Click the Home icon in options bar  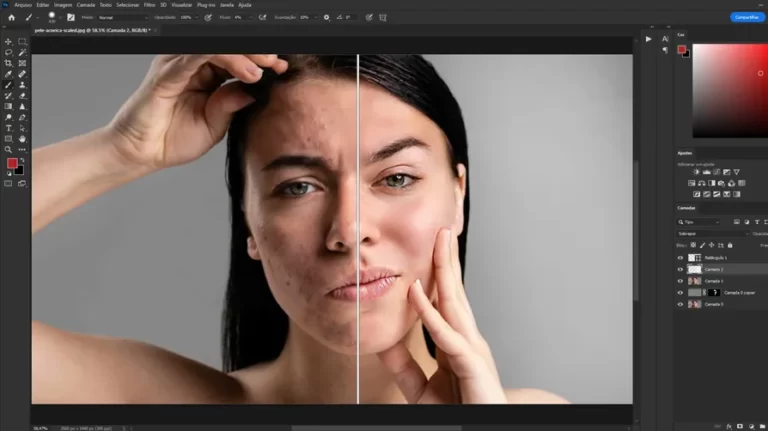point(11,17)
